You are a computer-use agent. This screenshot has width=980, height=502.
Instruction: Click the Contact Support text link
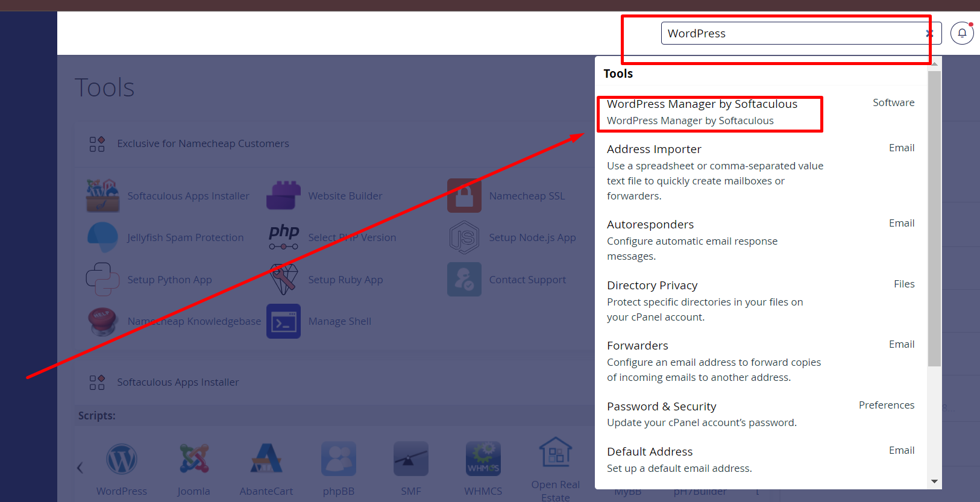527,280
